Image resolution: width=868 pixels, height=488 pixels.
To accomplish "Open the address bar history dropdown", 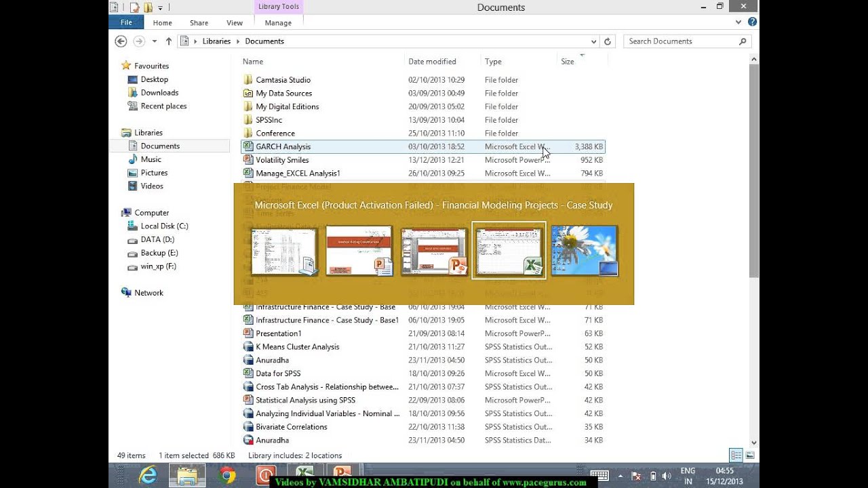I will (594, 41).
